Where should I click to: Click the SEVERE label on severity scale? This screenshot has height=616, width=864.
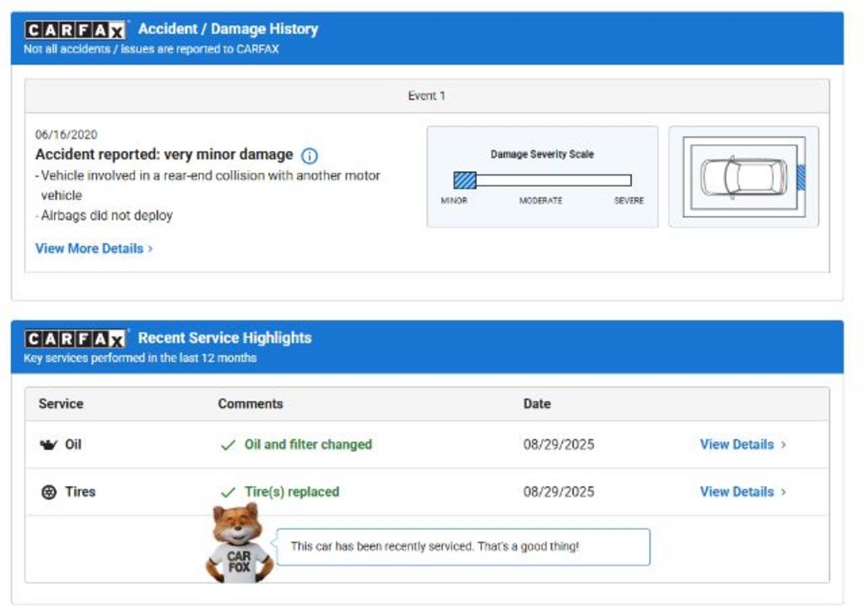pyautogui.click(x=629, y=201)
